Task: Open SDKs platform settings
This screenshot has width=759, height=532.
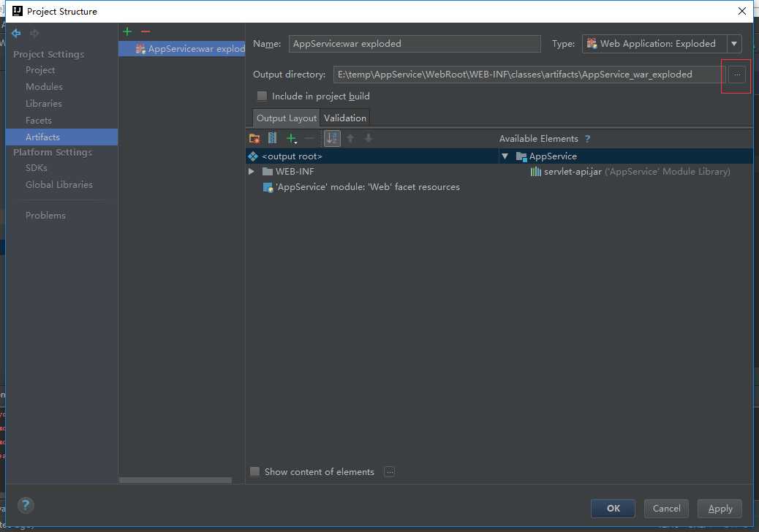Action: pyautogui.click(x=37, y=168)
